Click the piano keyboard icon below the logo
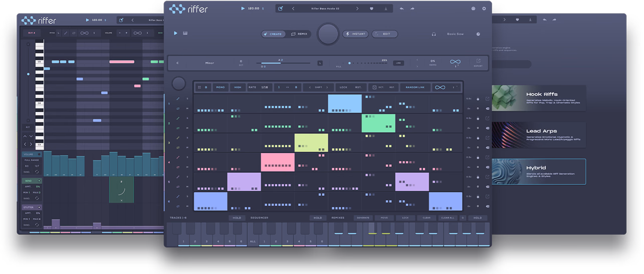The height and width of the screenshot is (274, 644). (185, 34)
